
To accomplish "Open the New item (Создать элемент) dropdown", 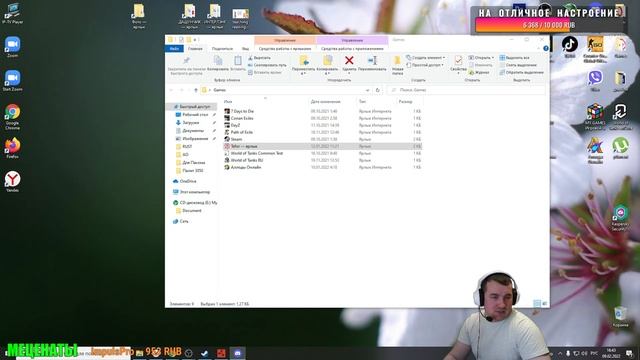I will pyautogui.click(x=425, y=58).
